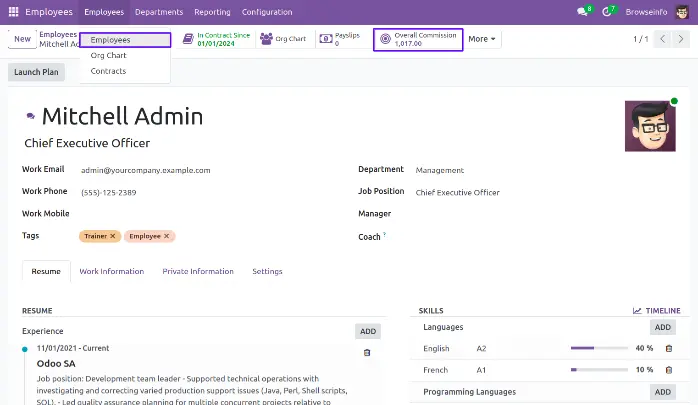Open the messages conversation icon
The image size is (698, 405).
582,12
